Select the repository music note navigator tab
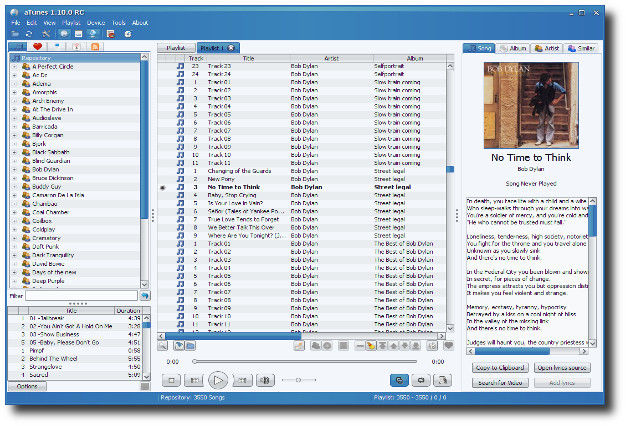Viewport: 626px width, 426px height. (17, 47)
